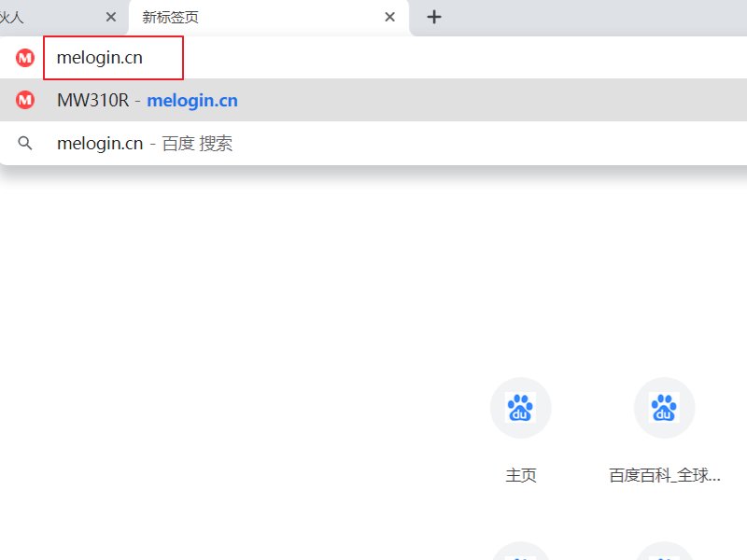Click the highlighted MW310R suggestion row

tap(373, 100)
